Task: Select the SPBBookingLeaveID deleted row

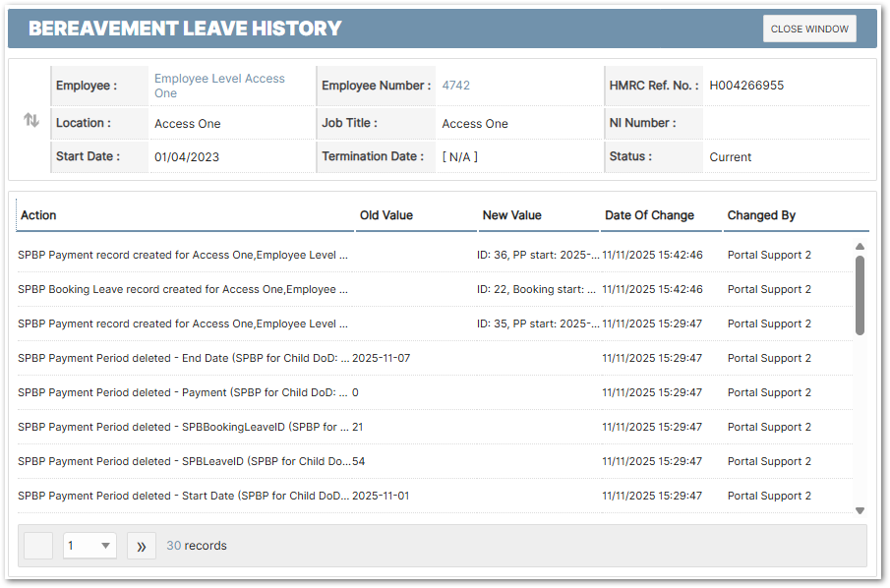Action: (183, 427)
